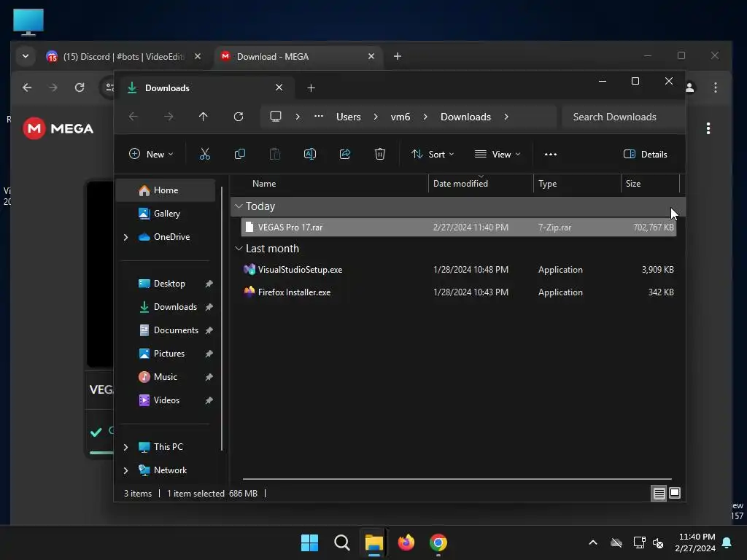The image size is (747, 560).
Task: Click the MEGA logo in Chrome
Action: (58, 128)
